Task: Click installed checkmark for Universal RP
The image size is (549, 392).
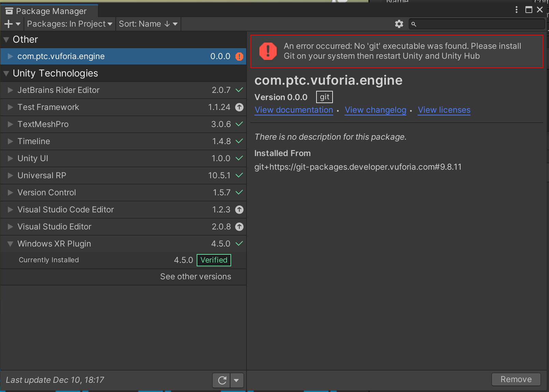Action: pos(239,175)
